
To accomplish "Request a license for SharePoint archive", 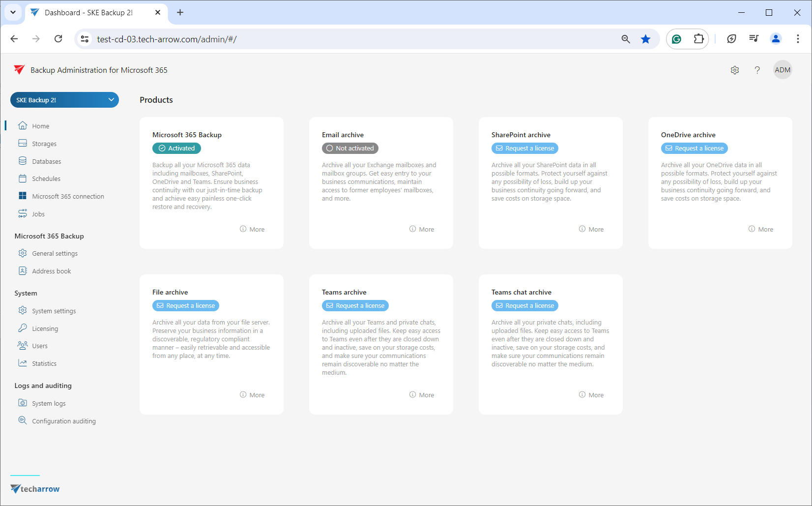I will pos(524,148).
